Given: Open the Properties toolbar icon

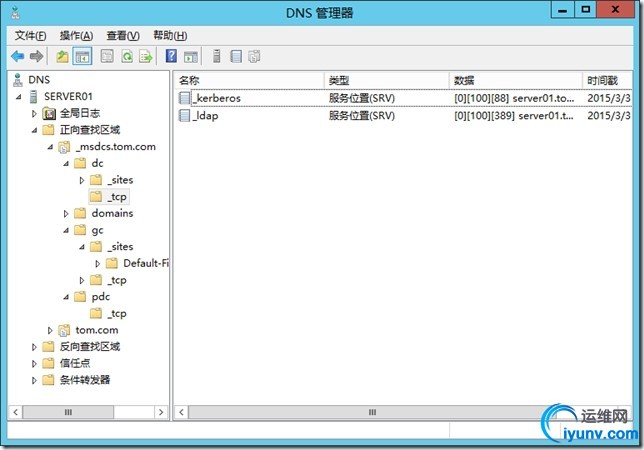Looking at the screenshot, I should (x=107, y=56).
